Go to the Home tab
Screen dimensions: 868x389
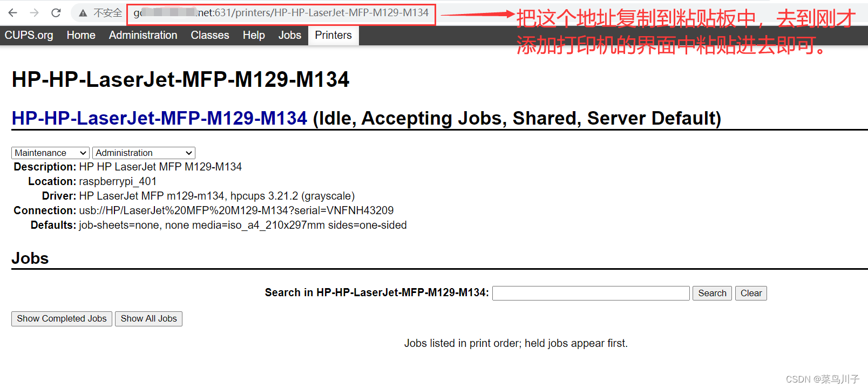click(81, 35)
